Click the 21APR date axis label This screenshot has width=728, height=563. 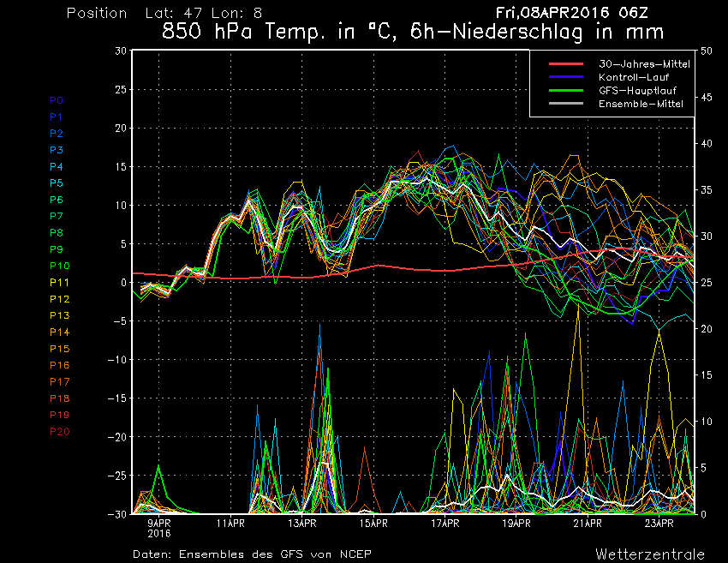pos(587,522)
